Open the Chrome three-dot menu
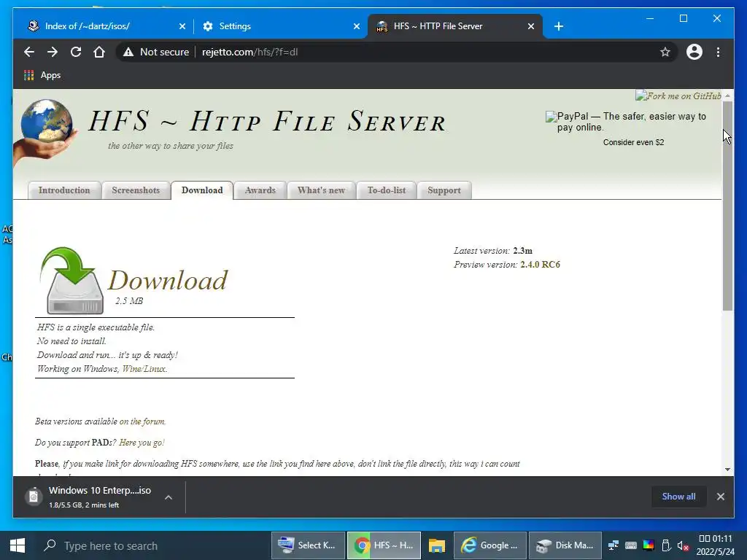This screenshot has width=747, height=560. [718, 52]
